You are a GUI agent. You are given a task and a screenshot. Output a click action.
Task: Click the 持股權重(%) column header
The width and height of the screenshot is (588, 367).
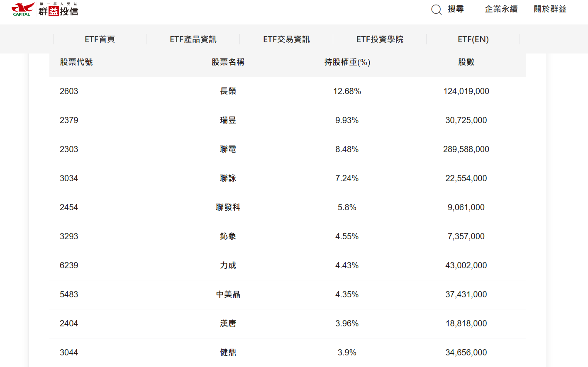click(x=347, y=62)
